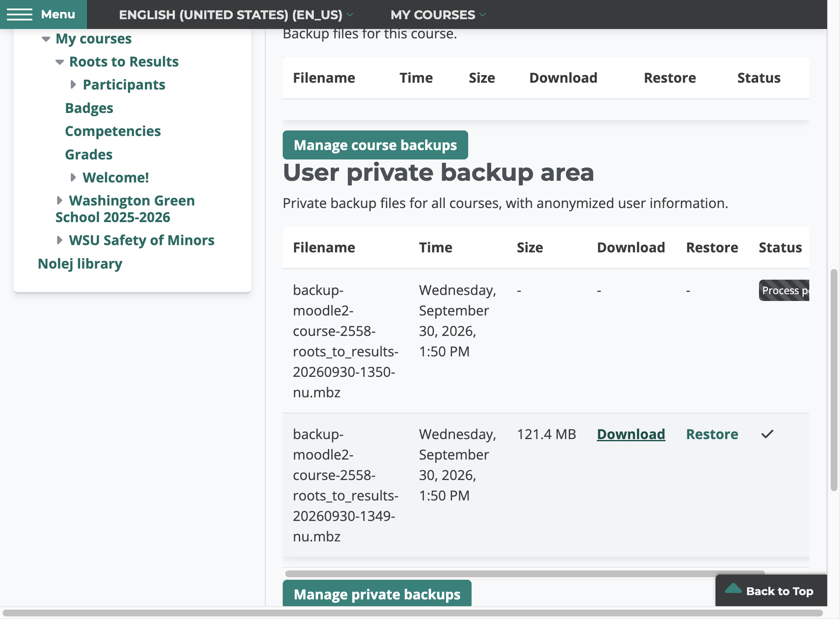Download the 121.4 MB backup file

[631, 434]
